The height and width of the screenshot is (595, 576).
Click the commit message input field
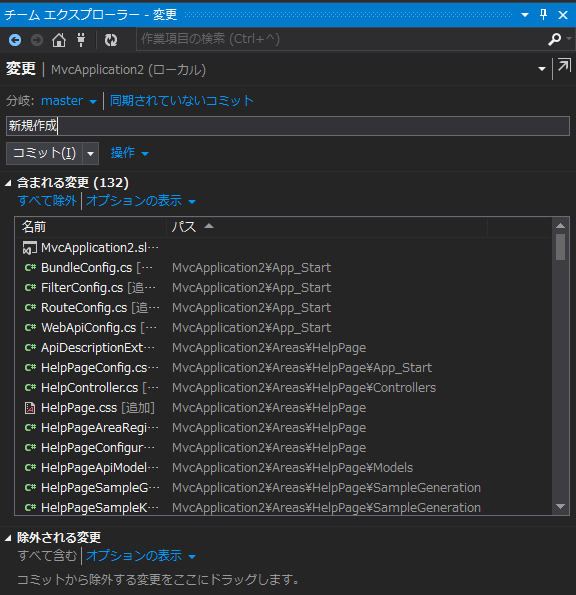coord(288,126)
